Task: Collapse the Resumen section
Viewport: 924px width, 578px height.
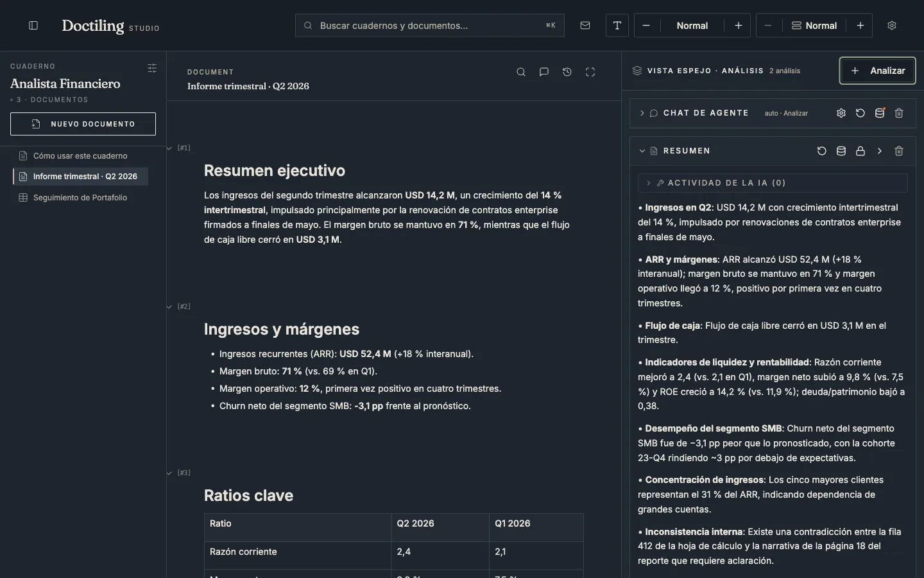Action: pos(642,151)
